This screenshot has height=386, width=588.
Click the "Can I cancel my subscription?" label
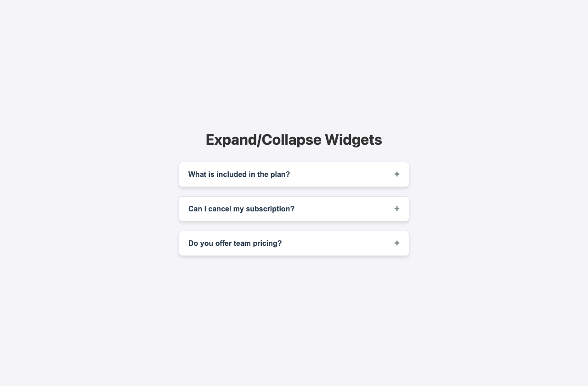coord(241,209)
